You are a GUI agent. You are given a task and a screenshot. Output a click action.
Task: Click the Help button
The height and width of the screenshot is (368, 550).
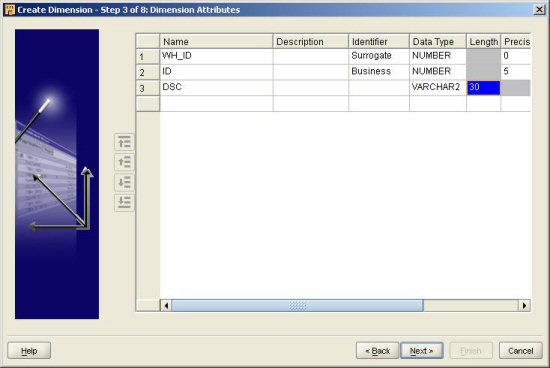29,350
